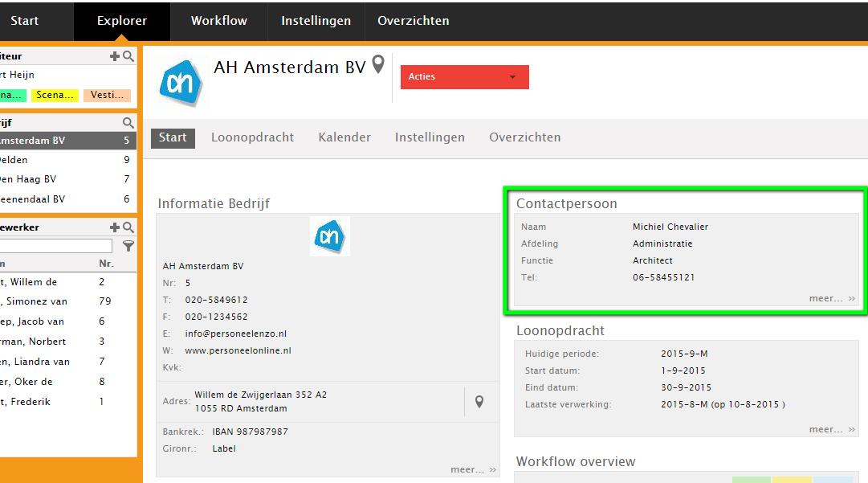
Task: Open the www.personeelonline.nl website link
Action: pyautogui.click(x=238, y=350)
